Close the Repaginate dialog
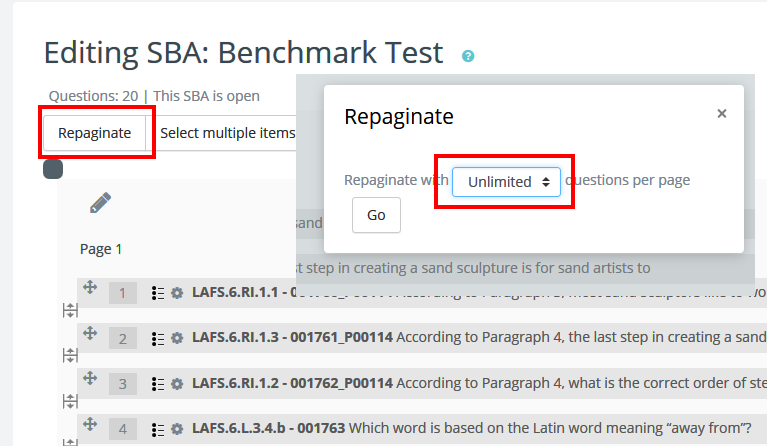Screen dimensions: 767x446 (x=721, y=114)
